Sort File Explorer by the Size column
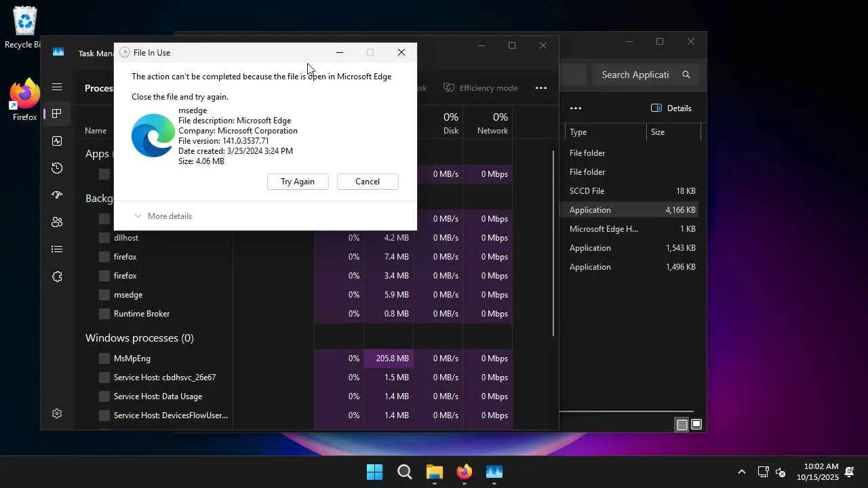Viewport: 868px width, 488px height. click(673, 132)
